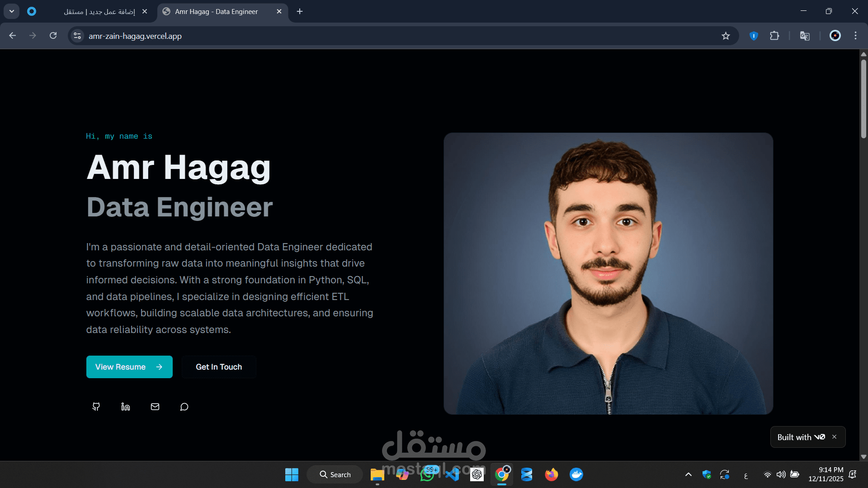Click the Amr Hagag heading text
Screen dimensions: 868x488
pos(179,167)
